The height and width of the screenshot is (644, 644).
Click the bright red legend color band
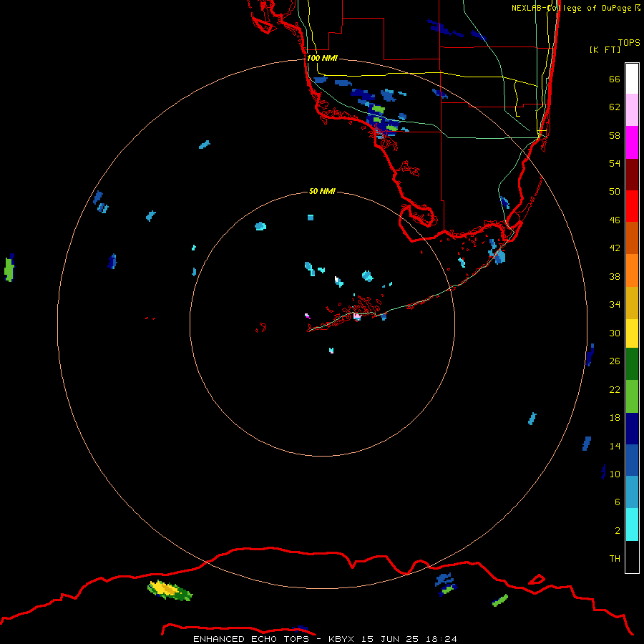point(632,206)
